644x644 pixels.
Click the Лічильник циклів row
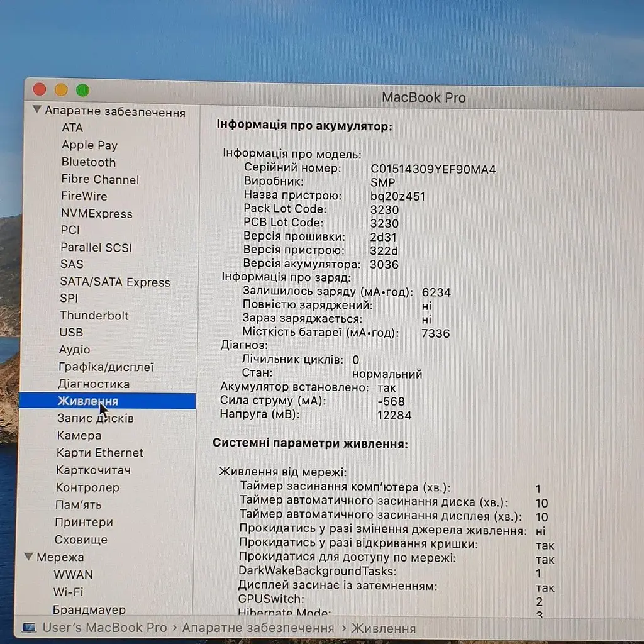pos(300,359)
